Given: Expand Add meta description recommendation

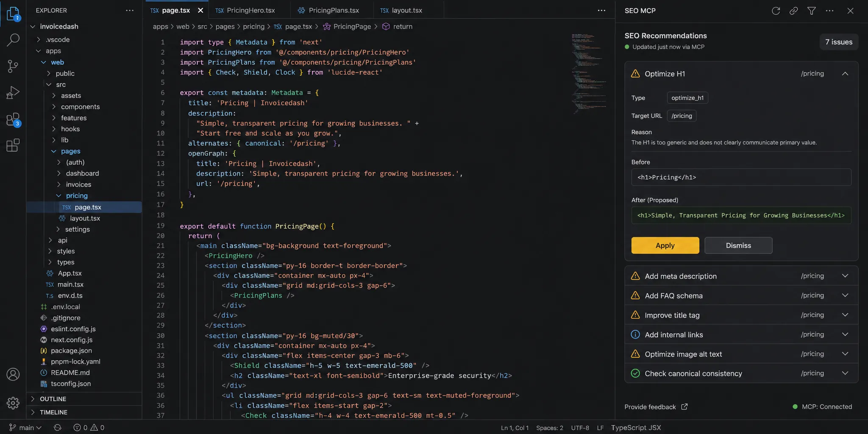Looking at the screenshot, I should (x=845, y=275).
